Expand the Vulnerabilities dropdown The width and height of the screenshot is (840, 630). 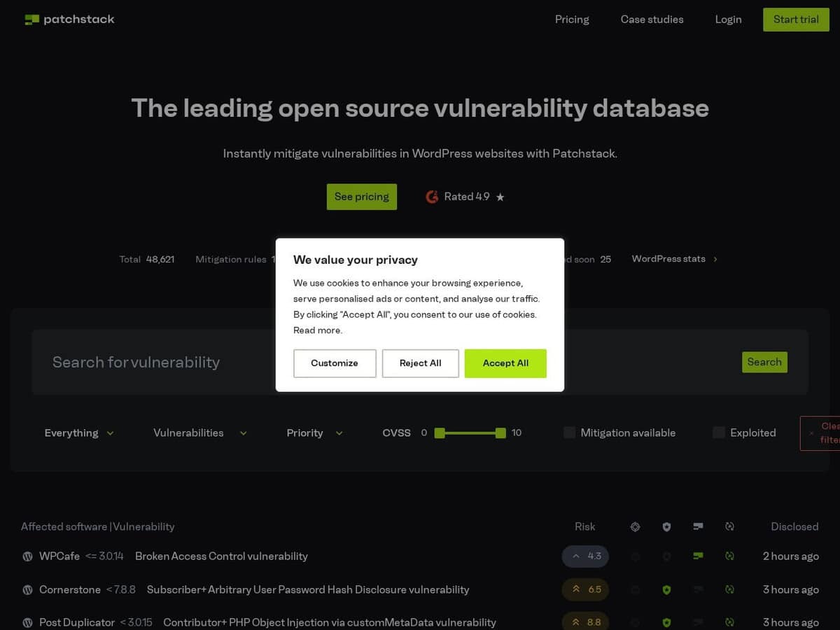click(200, 433)
